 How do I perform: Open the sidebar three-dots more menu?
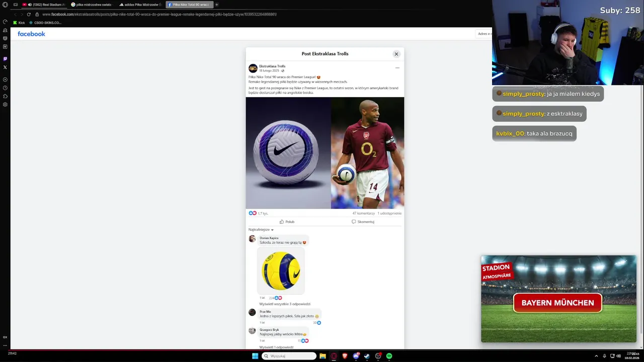pyautogui.click(x=5, y=345)
